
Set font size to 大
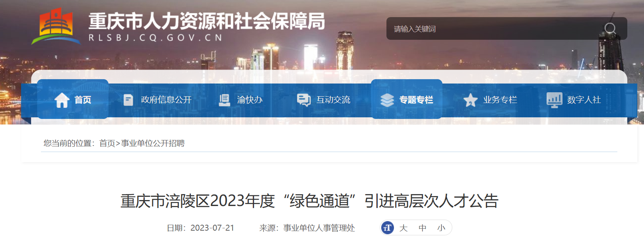click(403, 228)
